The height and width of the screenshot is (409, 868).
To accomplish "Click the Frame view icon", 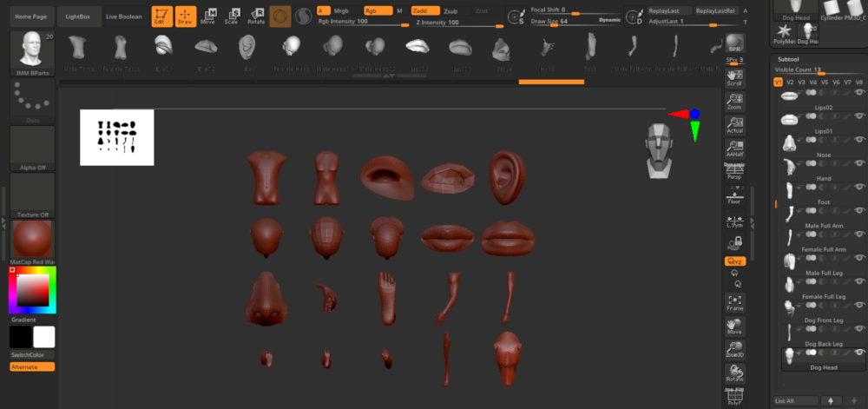I will point(734,302).
